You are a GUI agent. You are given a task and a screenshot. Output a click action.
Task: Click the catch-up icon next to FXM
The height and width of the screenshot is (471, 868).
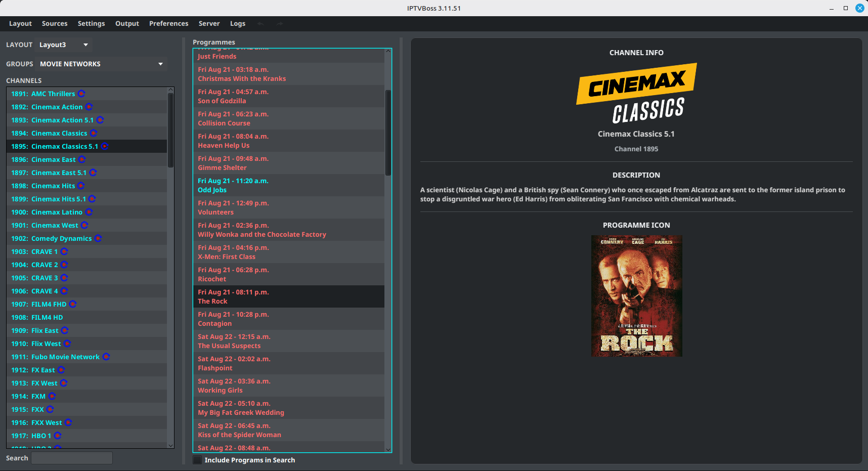tap(52, 396)
